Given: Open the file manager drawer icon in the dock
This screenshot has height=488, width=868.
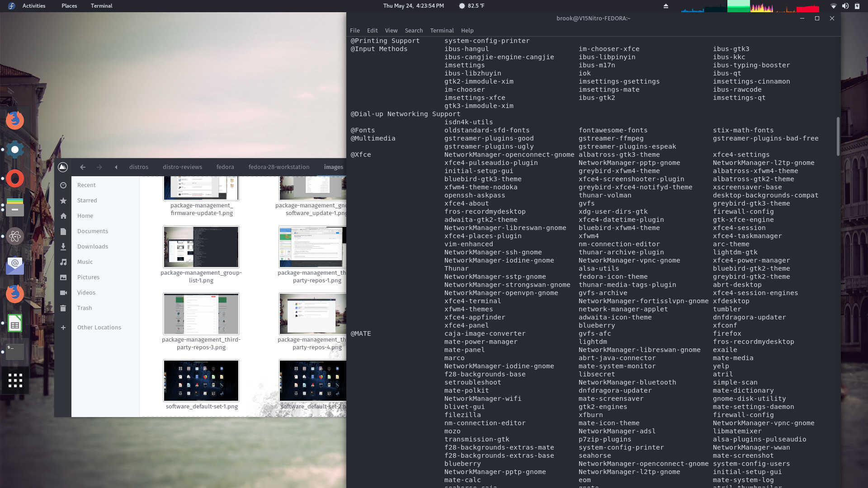Looking at the screenshot, I should coord(15,207).
